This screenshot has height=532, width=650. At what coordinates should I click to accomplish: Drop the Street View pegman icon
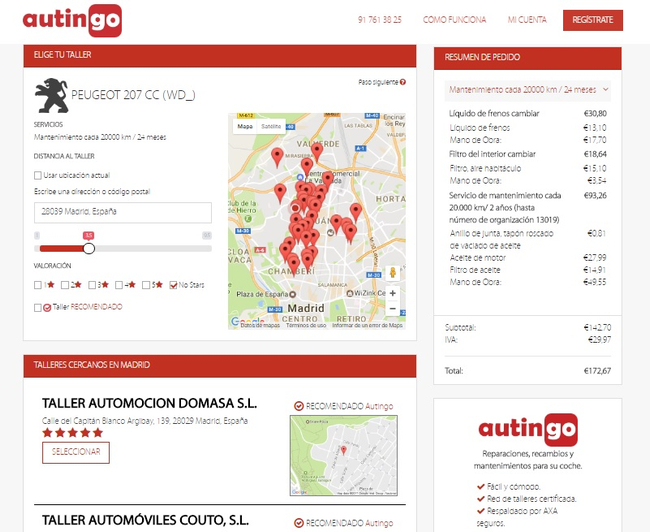pyautogui.click(x=393, y=272)
